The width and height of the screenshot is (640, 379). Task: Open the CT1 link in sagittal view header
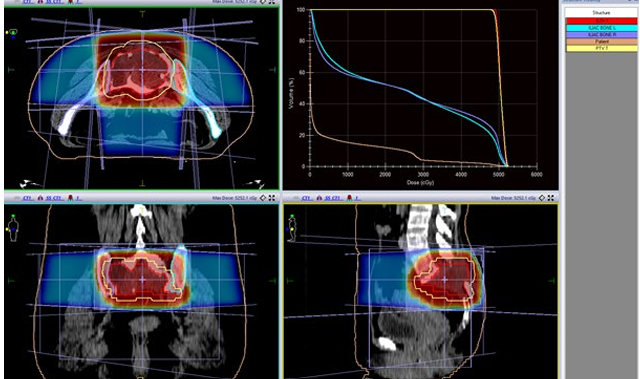pyautogui.click(x=307, y=198)
